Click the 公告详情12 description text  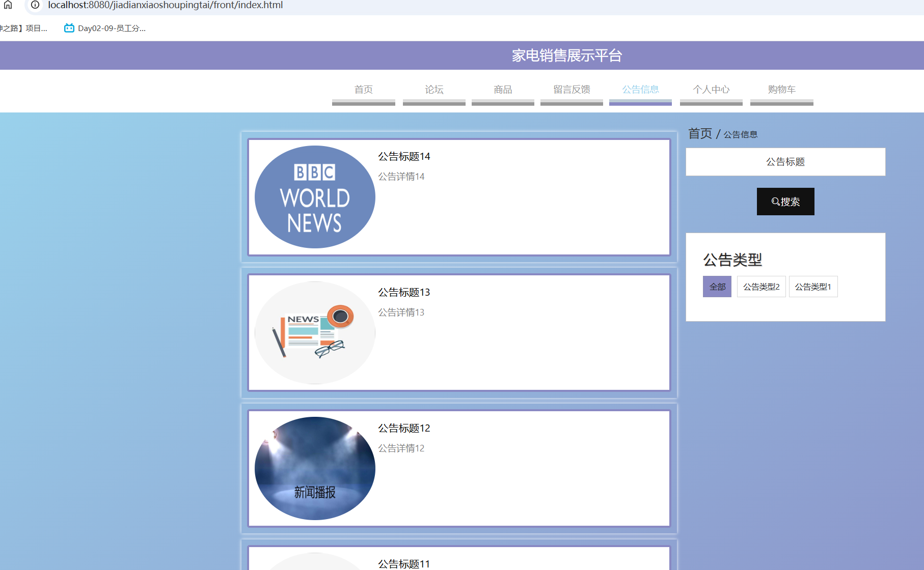click(401, 448)
